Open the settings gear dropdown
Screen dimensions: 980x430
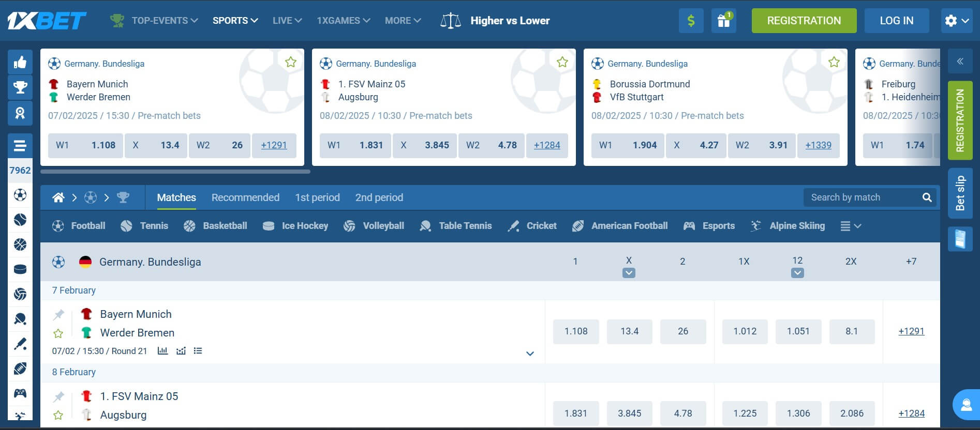coord(957,21)
